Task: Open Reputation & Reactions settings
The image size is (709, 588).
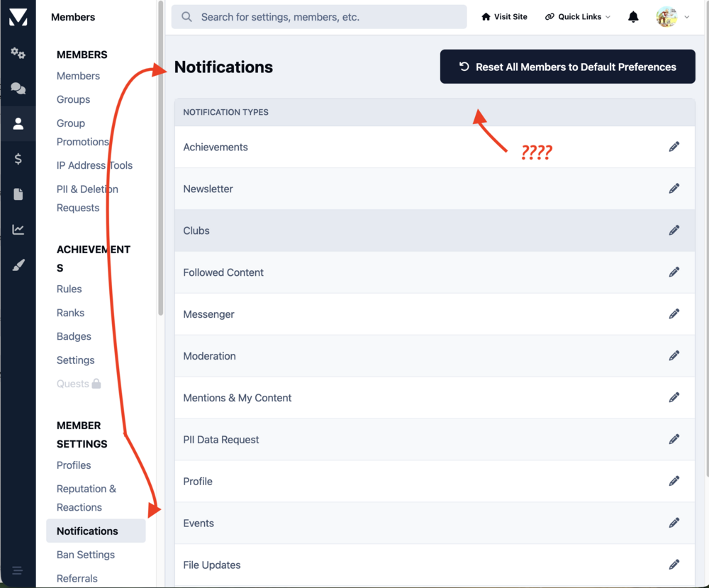Action: (x=86, y=498)
